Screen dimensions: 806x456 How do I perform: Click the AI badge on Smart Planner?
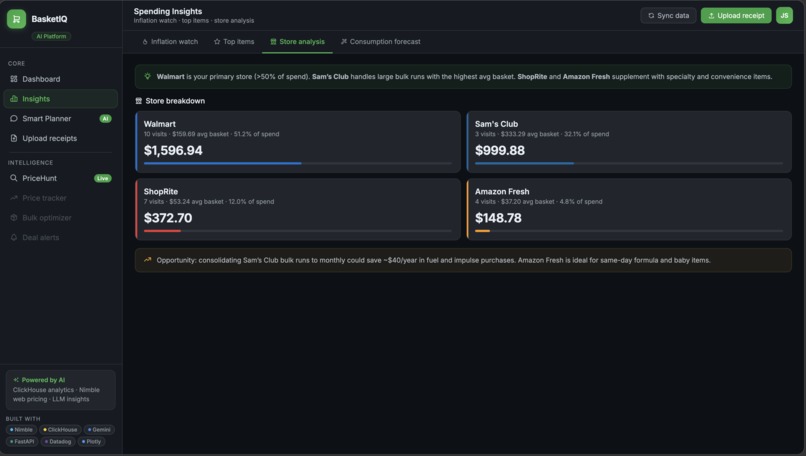[x=105, y=119]
